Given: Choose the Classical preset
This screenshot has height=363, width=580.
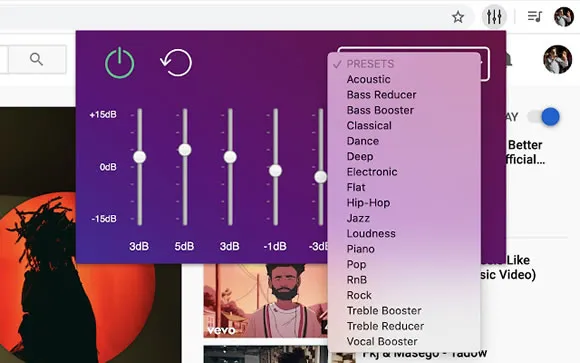Looking at the screenshot, I should (369, 126).
